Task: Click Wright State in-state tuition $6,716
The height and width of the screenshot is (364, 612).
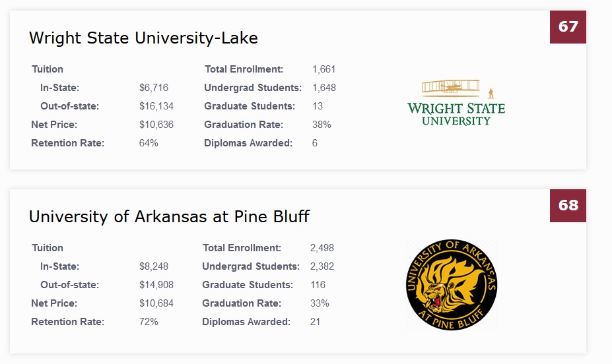Action: [154, 88]
